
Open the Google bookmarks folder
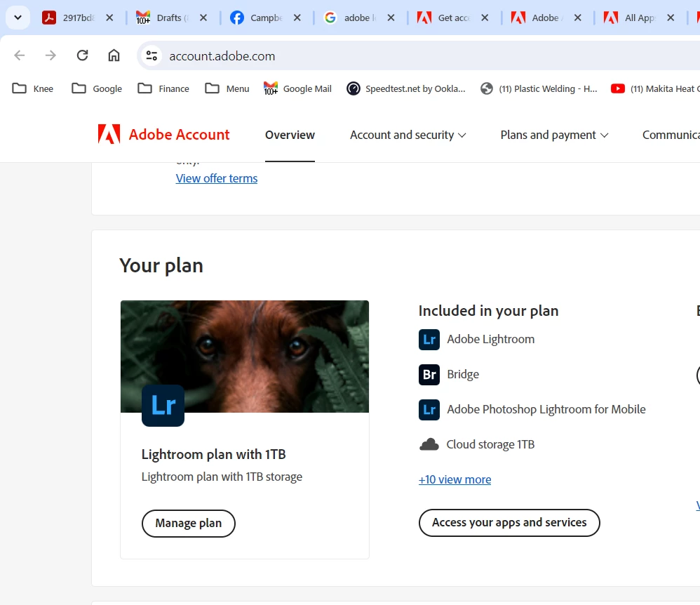(x=97, y=88)
